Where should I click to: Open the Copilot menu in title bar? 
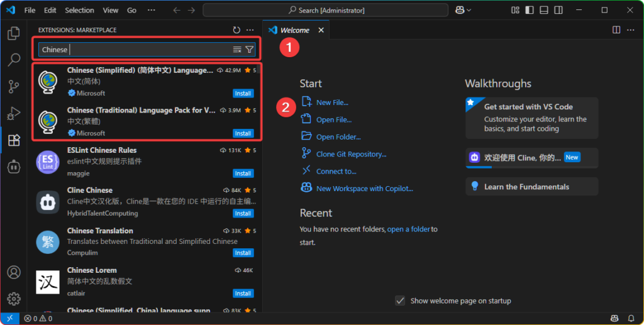click(463, 10)
